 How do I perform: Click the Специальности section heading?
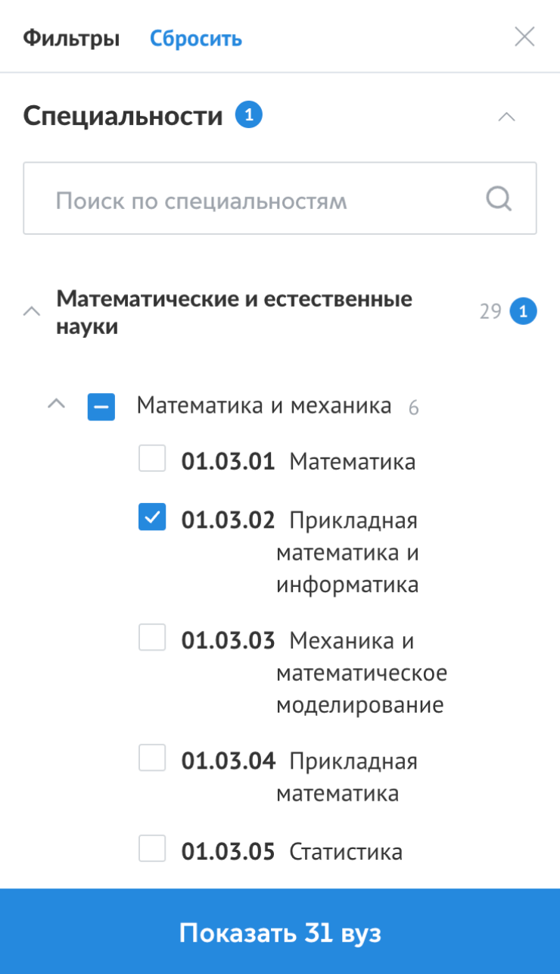[123, 117]
